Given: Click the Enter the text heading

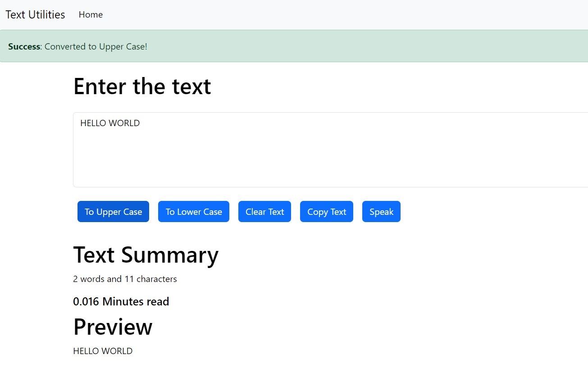Looking at the screenshot, I should pyautogui.click(x=142, y=86).
